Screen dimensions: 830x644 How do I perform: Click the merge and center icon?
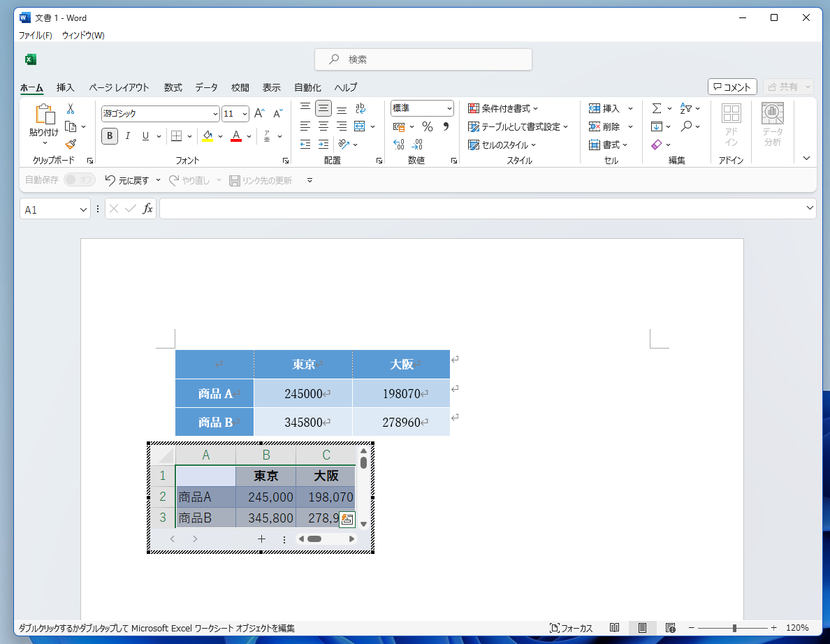(x=359, y=126)
